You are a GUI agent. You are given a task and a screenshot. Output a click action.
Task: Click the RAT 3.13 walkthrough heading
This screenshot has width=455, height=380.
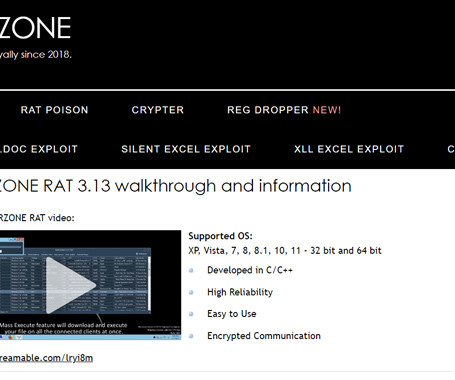click(x=176, y=186)
